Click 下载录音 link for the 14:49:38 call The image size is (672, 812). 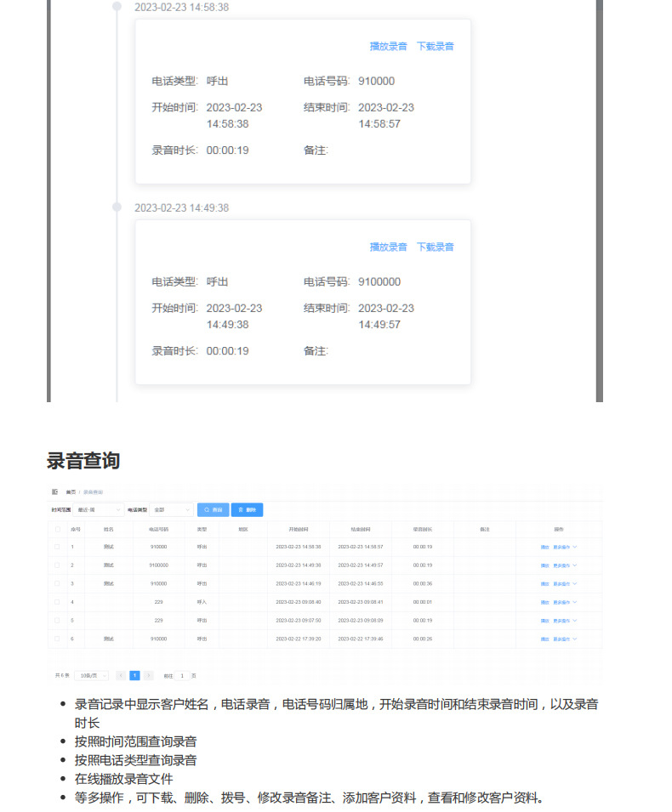coord(436,247)
